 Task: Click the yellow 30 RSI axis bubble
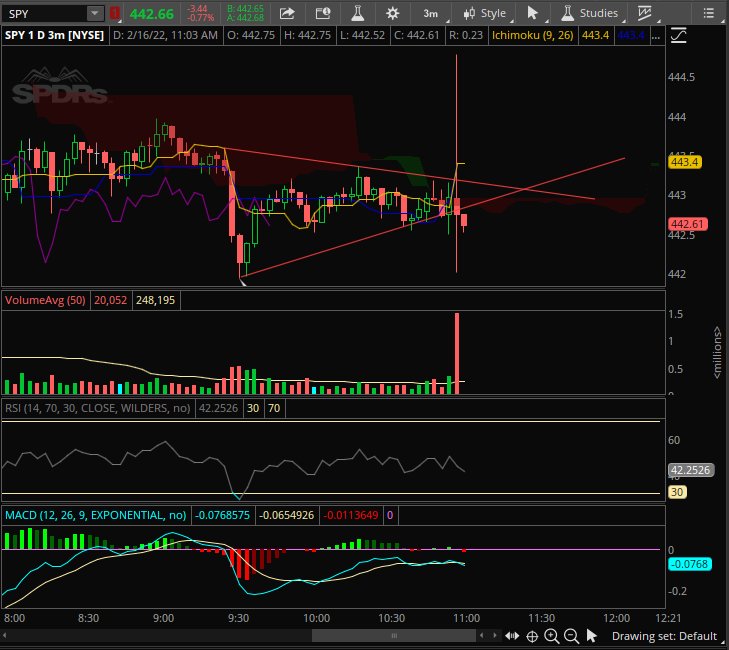click(677, 492)
